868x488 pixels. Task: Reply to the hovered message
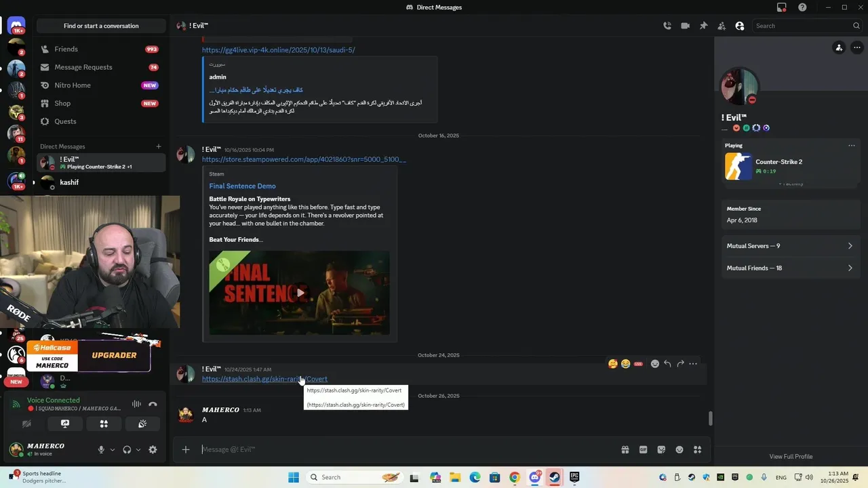pos(667,364)
